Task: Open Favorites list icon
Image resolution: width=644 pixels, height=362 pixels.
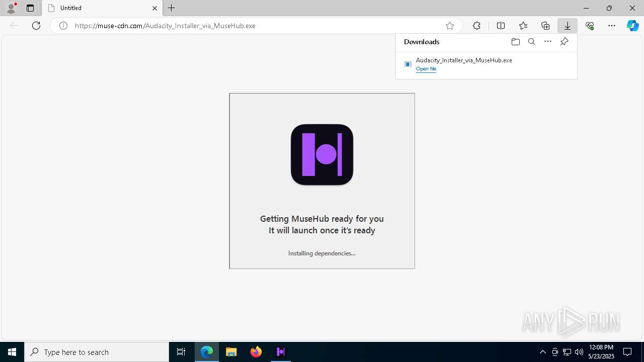Action: [x=523, y=26]
